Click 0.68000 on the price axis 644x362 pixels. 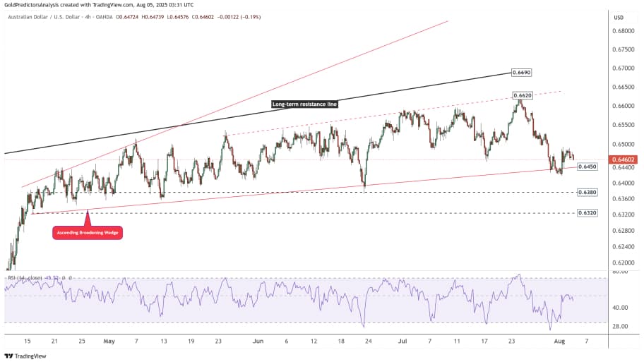(x=623, y=31)
